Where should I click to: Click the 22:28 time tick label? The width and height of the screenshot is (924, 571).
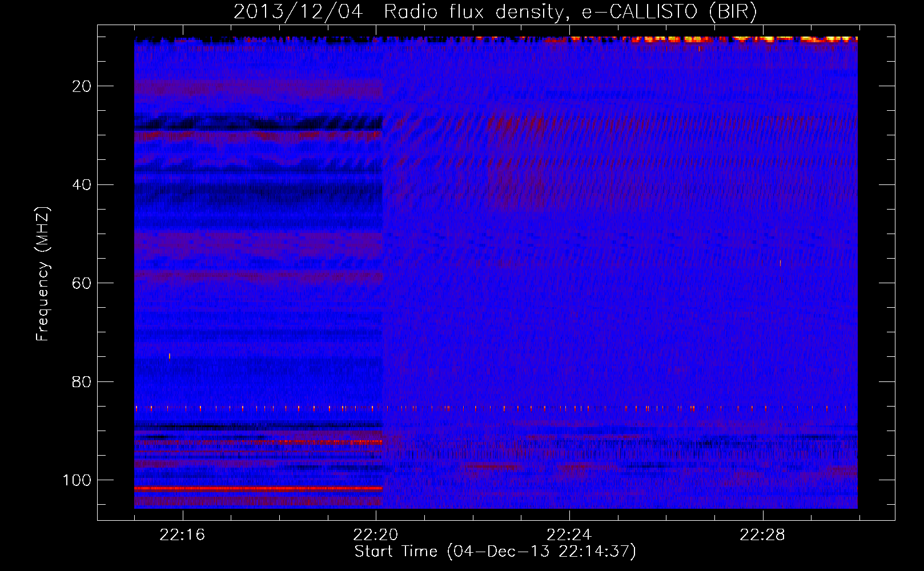click(762, 535)
